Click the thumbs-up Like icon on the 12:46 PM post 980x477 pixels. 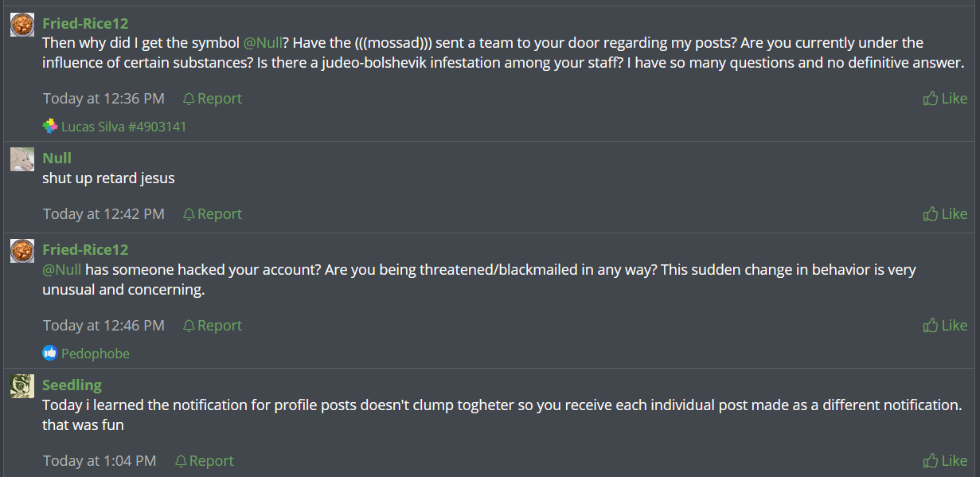click(930, 326)
